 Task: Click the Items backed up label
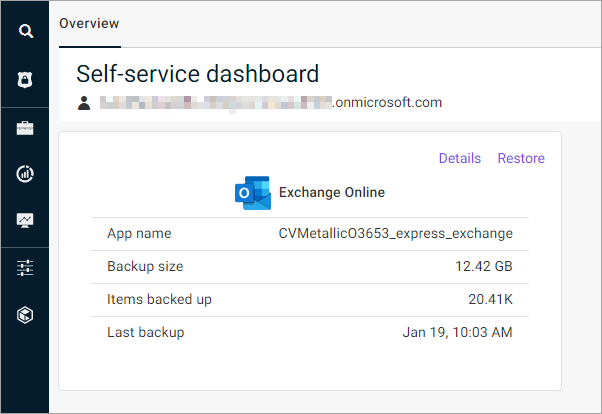(x=159, y=300)
